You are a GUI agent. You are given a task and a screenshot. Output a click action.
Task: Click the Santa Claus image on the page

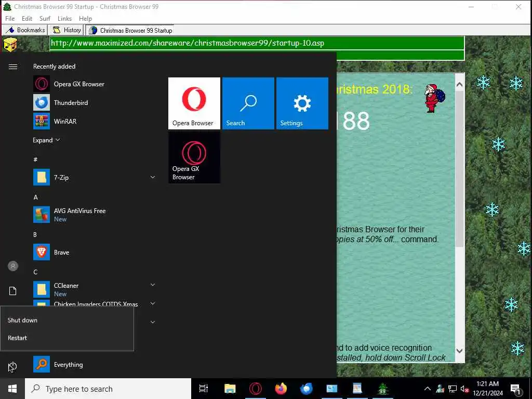pos(434,98)
